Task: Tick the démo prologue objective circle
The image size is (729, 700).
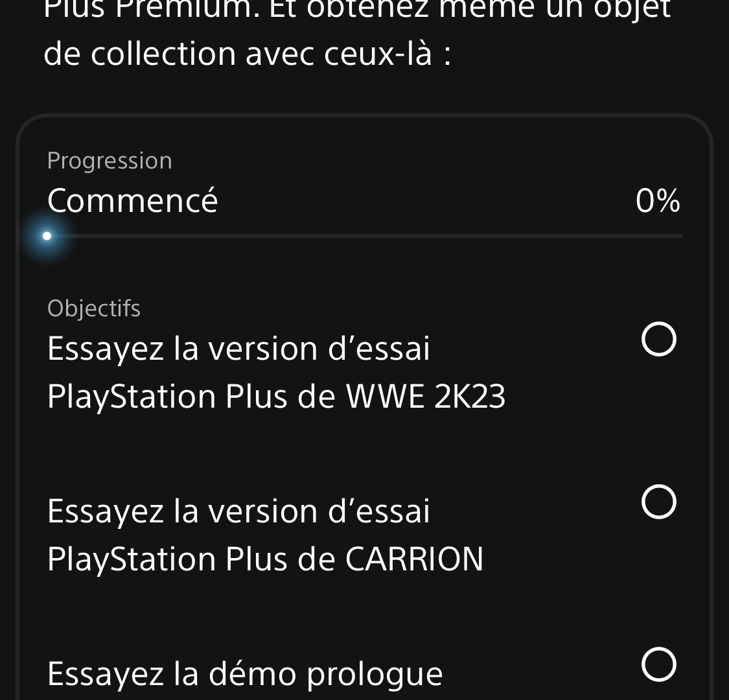Action: (658, 664)
